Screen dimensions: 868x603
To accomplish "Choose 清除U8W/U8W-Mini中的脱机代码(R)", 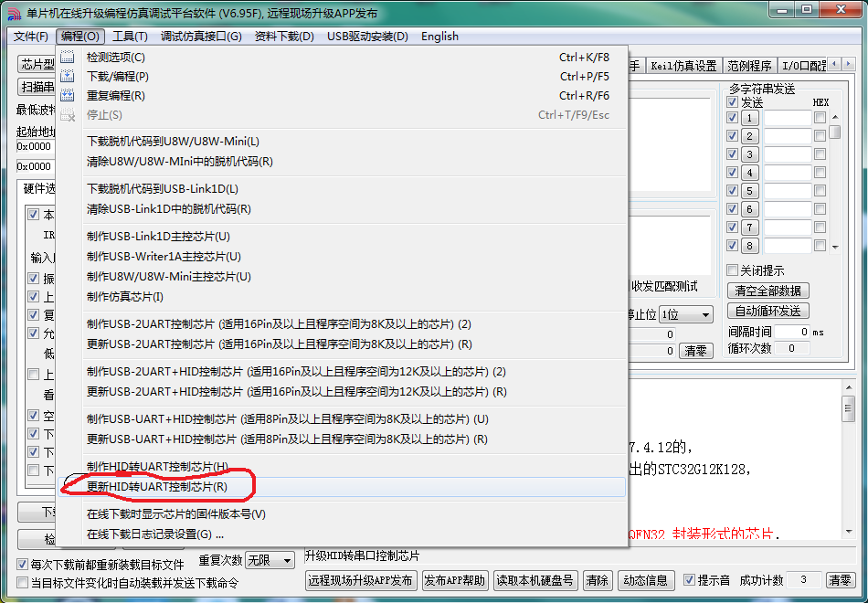I will click(x=342, y=162).
